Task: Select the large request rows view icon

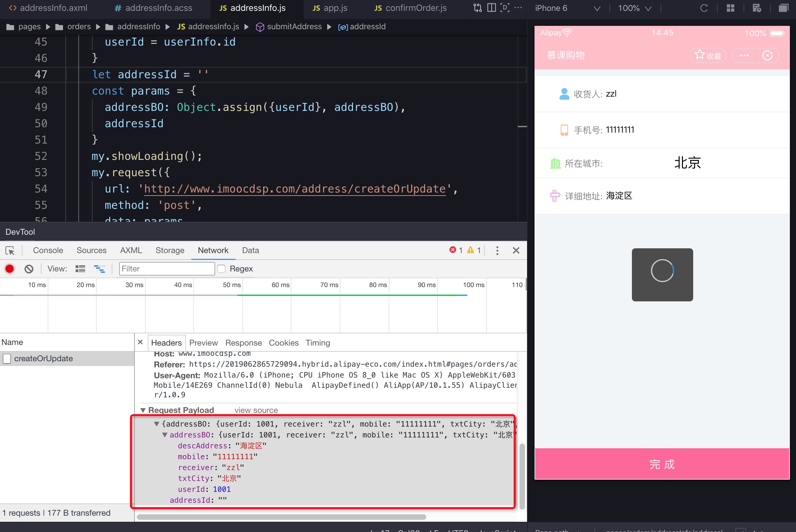Action: pyautogui.click(x=80, y=269)
